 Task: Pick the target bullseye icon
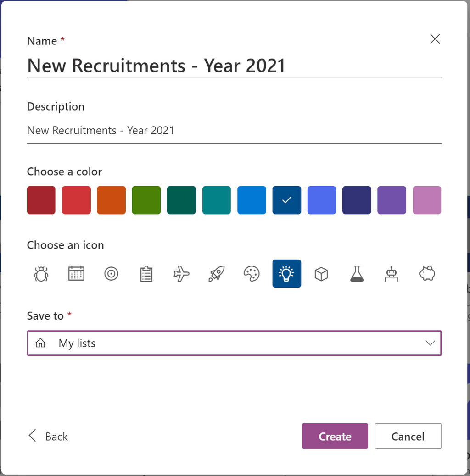point(111,274)
